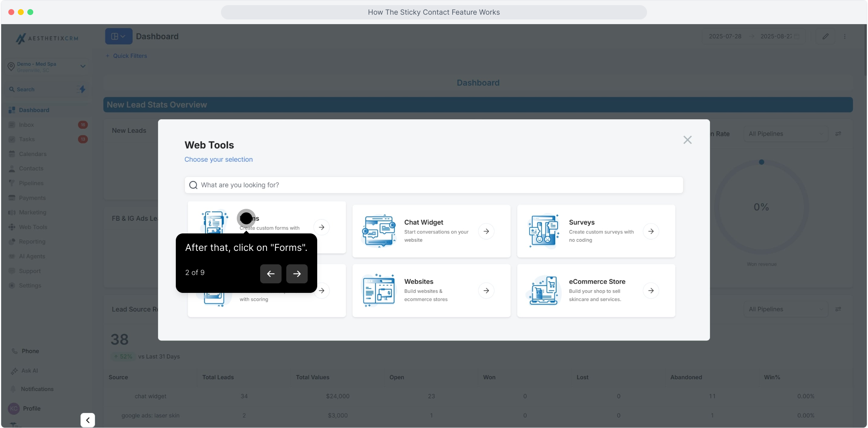Click the Tasks count badge
The image size is (868, 428).
[x=83, y=139]
